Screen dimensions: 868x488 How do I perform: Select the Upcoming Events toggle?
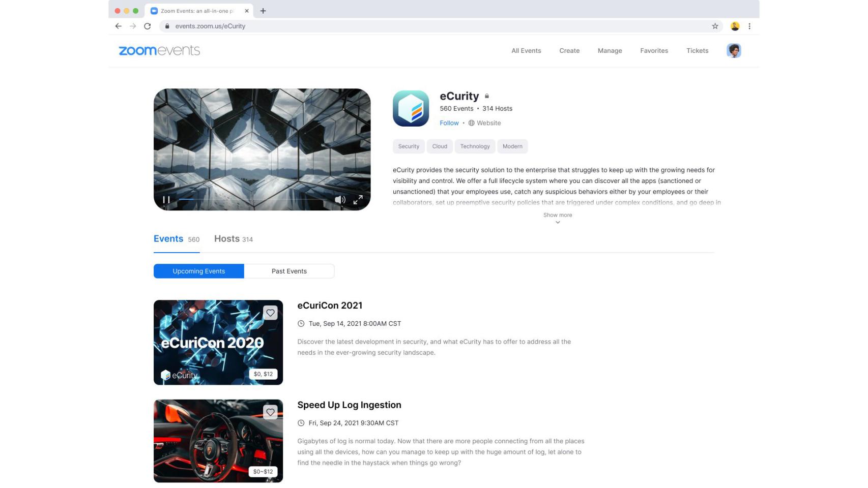[x=199, y=271]
